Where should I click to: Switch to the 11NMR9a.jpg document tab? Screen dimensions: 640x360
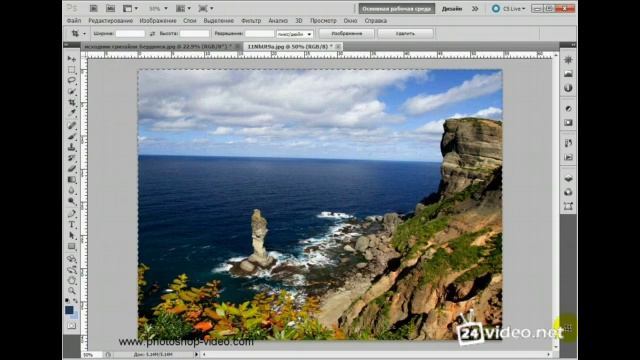290,47
